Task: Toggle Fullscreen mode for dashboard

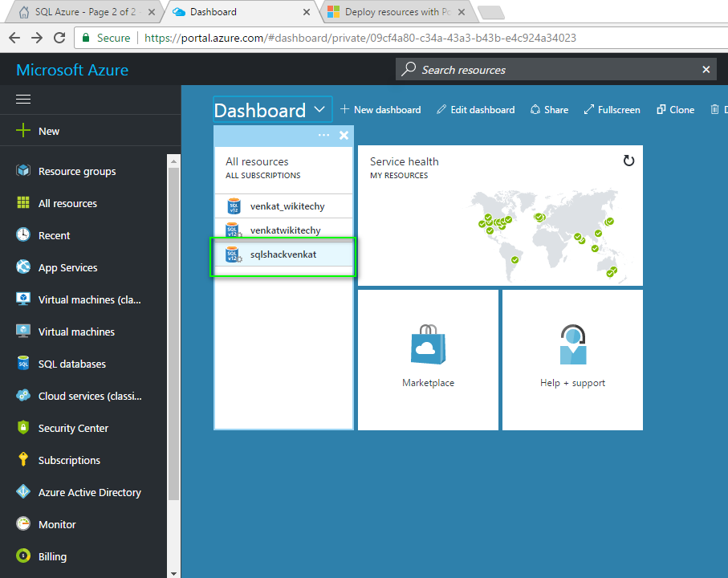Action: pos(611,110)
